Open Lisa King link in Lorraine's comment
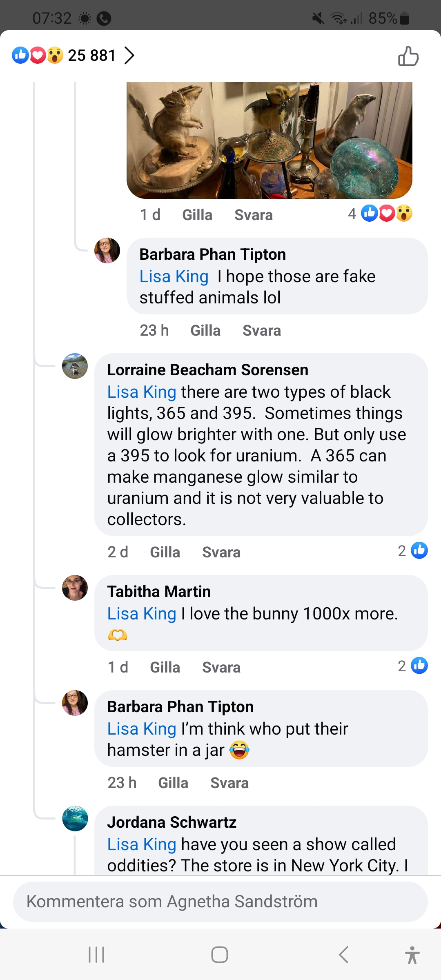441x980 pixels. click(x=141, y=392)
